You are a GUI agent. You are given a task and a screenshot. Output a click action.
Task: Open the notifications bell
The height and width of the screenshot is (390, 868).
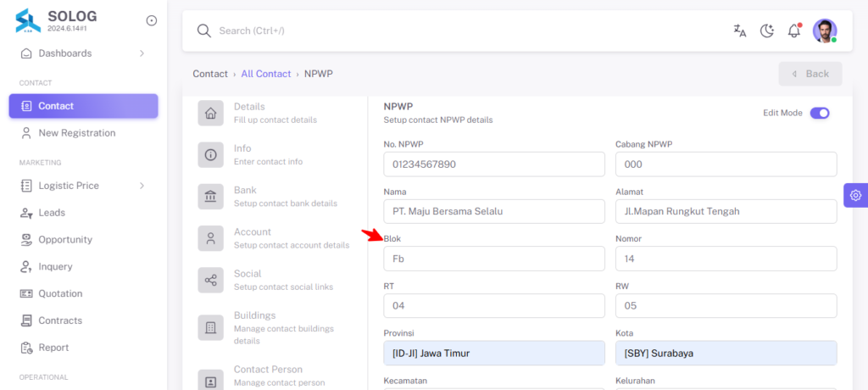(x=794, y=31)
